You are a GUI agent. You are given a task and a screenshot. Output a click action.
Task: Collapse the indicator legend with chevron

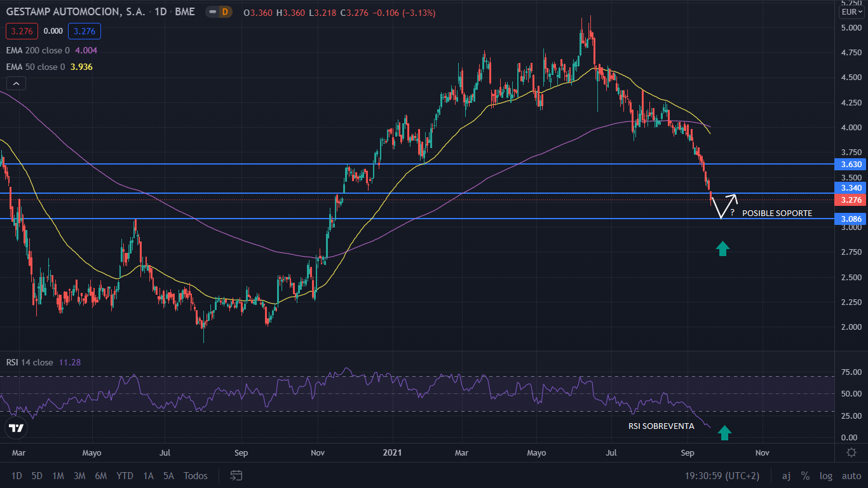click(x=16, y=83)
